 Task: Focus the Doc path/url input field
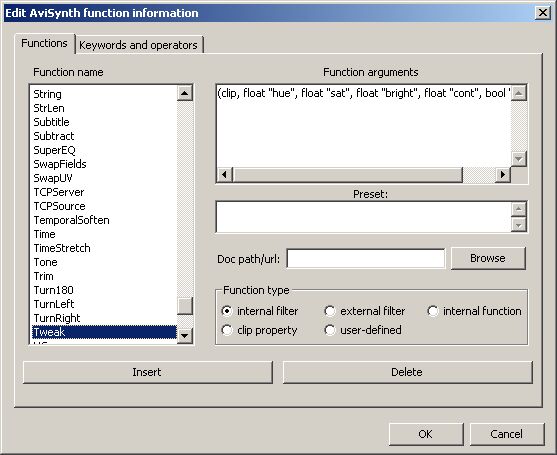pos(366,259)
